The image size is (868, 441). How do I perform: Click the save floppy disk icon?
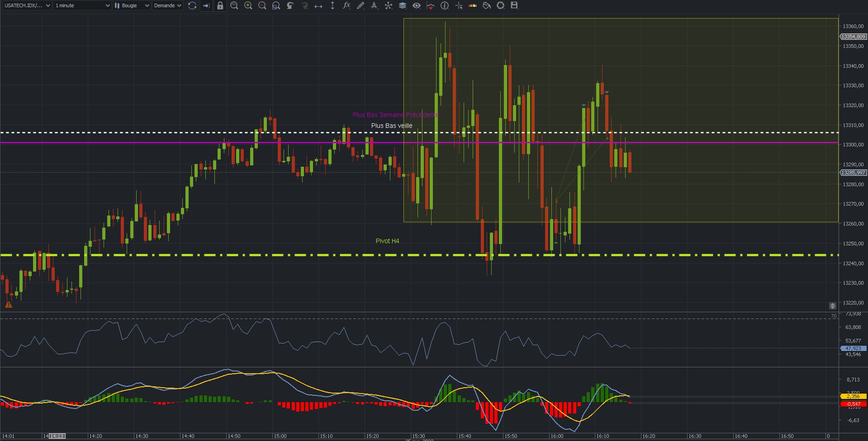514,5
